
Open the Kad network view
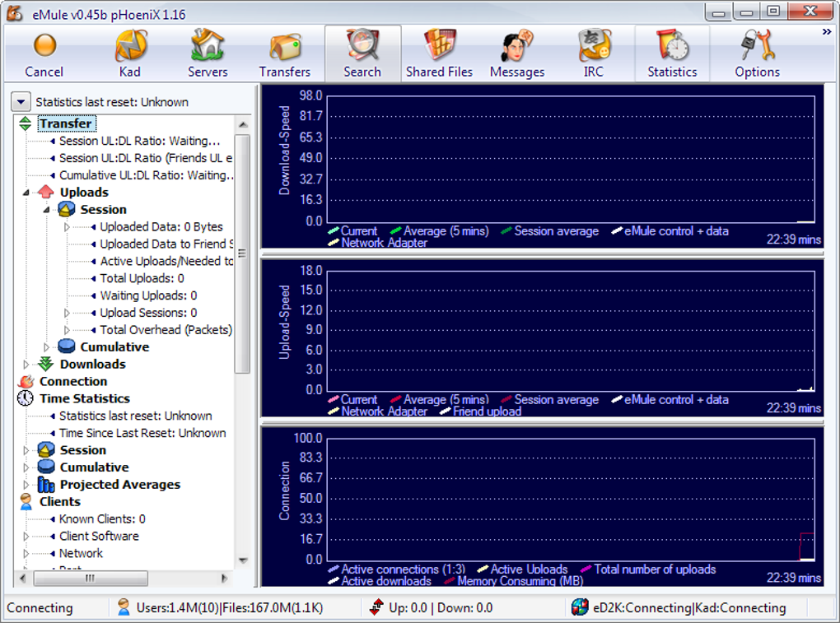point(130,52)
